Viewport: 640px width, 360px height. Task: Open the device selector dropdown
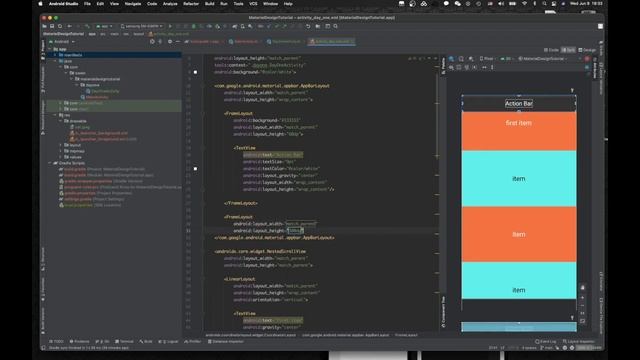[141, 26]
